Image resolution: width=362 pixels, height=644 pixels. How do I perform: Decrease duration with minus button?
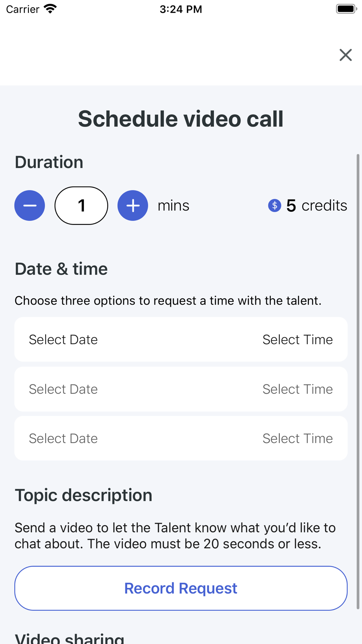point(30,205)
